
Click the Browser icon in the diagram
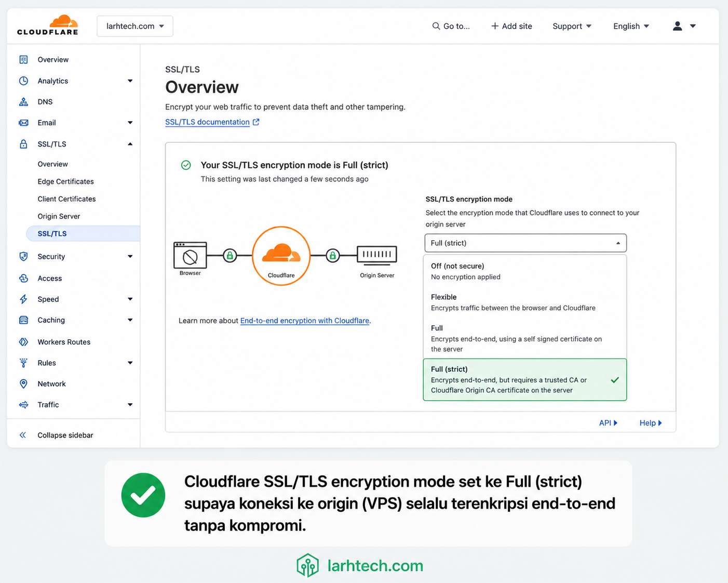[190, 256]
